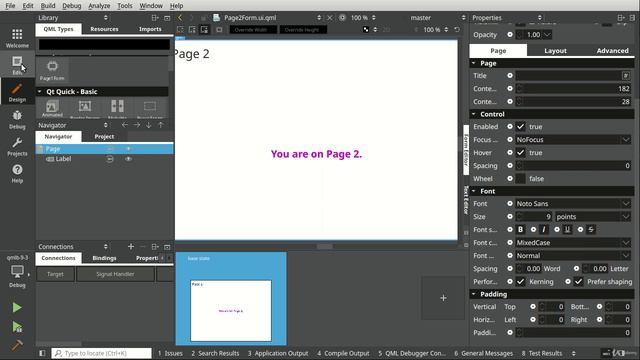This screenshot has height=360, width=640.
Task: Pick Animated Image component in library
Action: (x=52, y=109)
